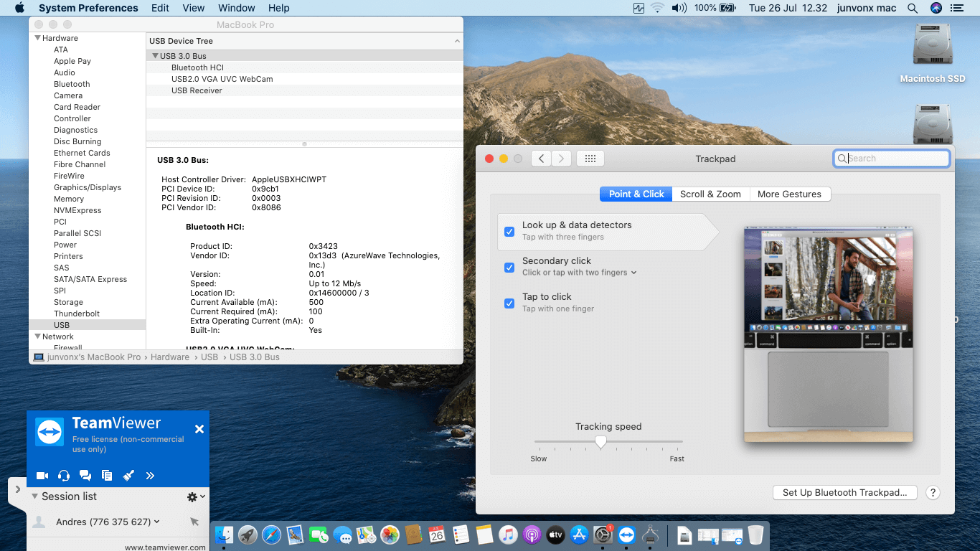Open the Secondary click options dropdown
This screenshot has width=980, height=551.
pyautogui.click(x=633, y=273)
